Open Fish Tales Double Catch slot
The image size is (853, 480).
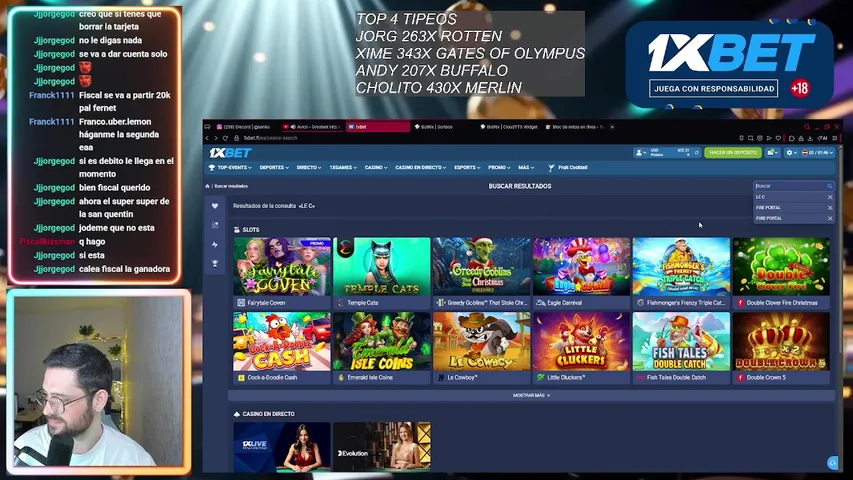[x=681, y=347]
